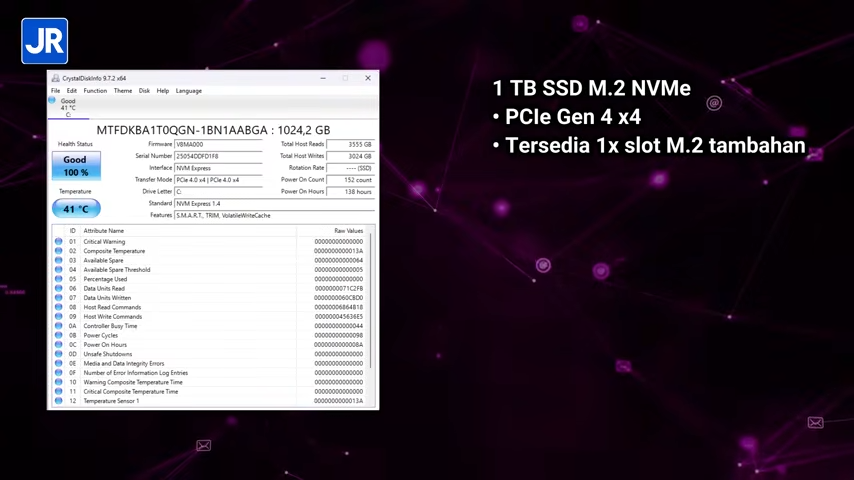This screenshot has height=480, width=854.
Task: Open the Disk menu
Action: (x=144, y=91)
